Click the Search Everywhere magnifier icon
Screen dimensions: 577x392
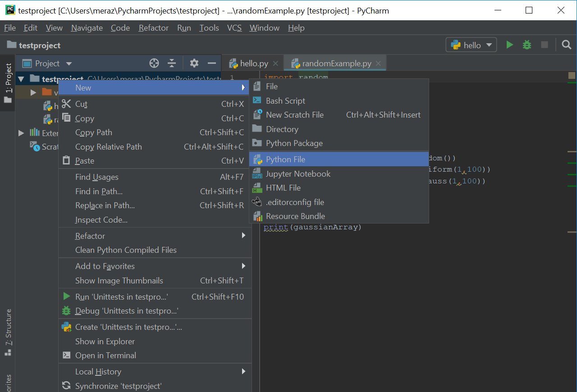[x=567, y=45]
